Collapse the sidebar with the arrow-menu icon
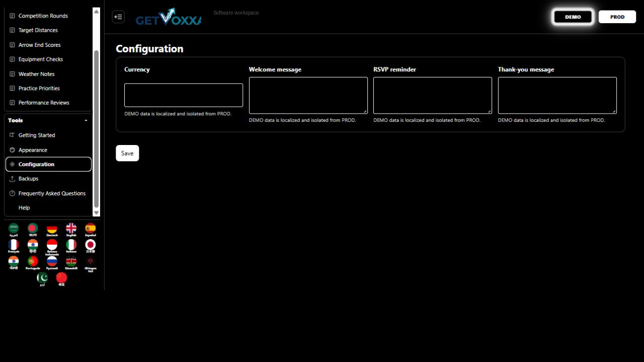Viewport: 644px width, 362px height. 118,17
